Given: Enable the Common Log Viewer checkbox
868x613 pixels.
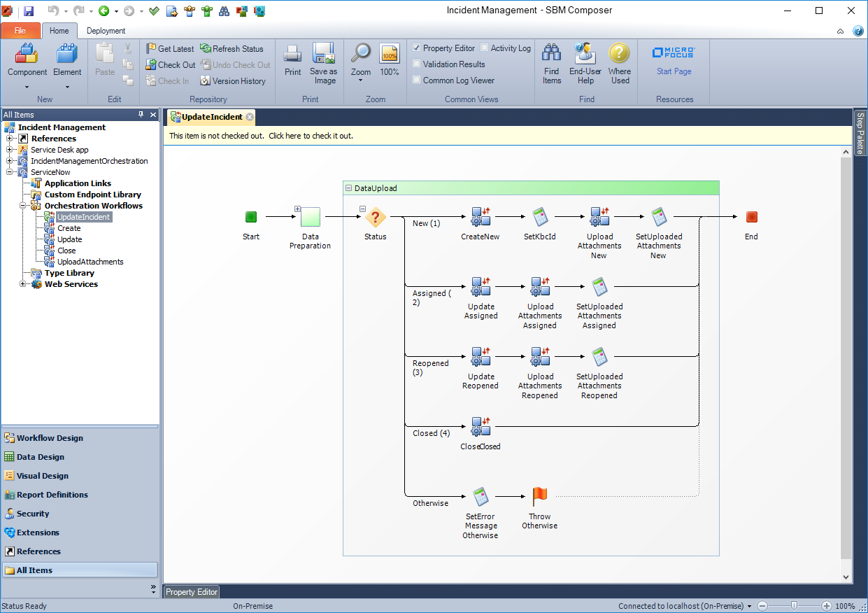Looking at the screenshot, I should pyautogui.click(x=417, y=80).
